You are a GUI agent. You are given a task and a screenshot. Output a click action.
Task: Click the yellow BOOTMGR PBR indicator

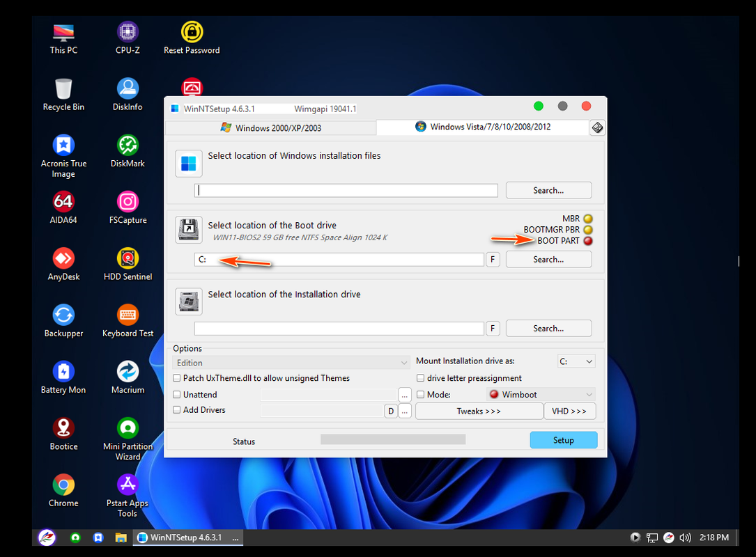click(588, 230)
